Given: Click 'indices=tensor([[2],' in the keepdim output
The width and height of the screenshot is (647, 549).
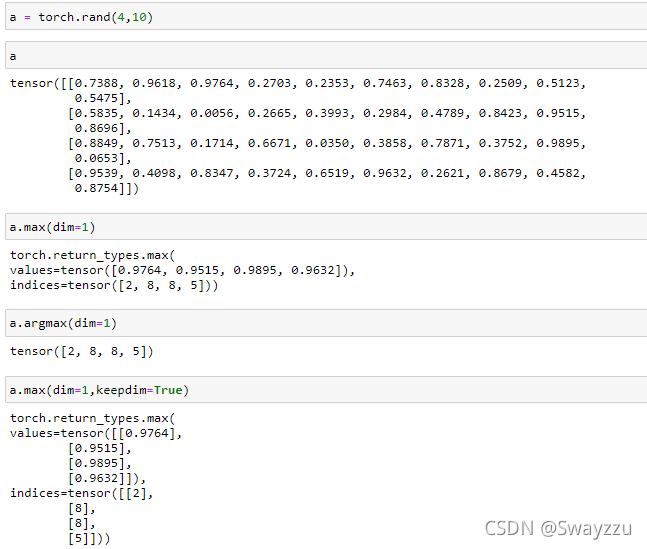Looking at the screenshot, I should (82, 493).
